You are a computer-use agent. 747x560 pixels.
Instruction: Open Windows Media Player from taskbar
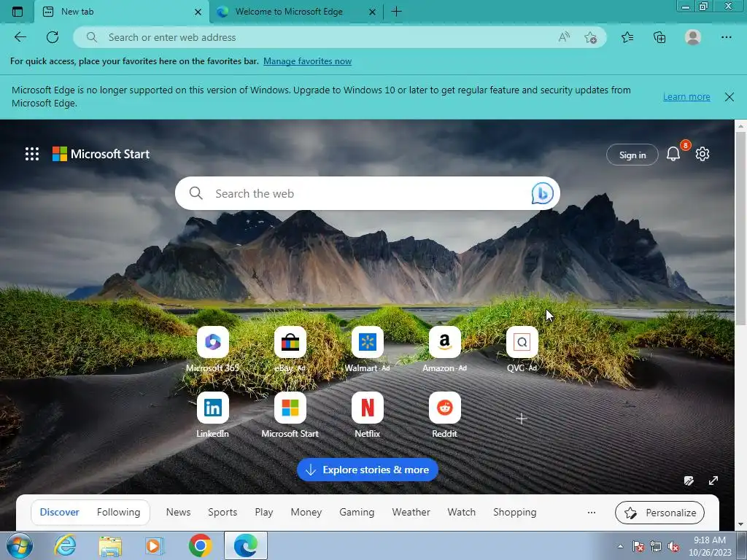coord(154,545)
